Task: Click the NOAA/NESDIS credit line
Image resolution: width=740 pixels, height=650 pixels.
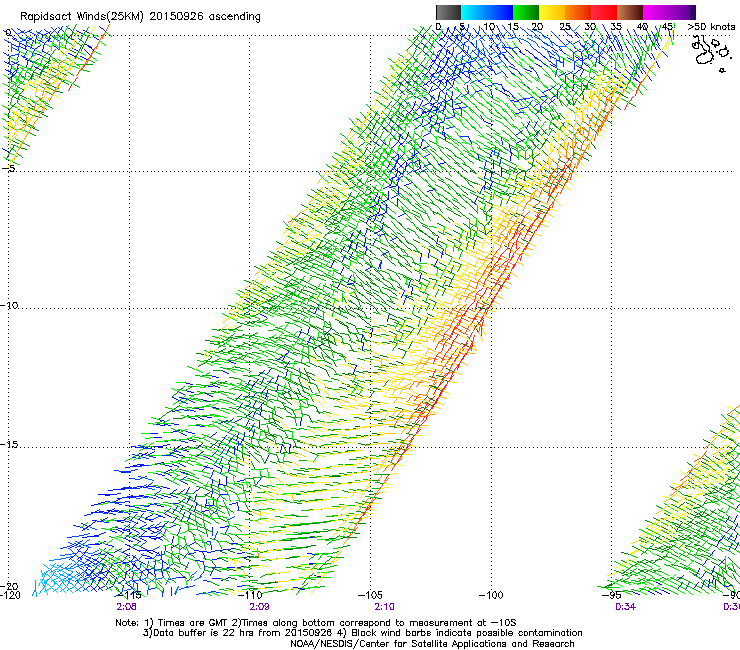Action: tap(432, 644)
